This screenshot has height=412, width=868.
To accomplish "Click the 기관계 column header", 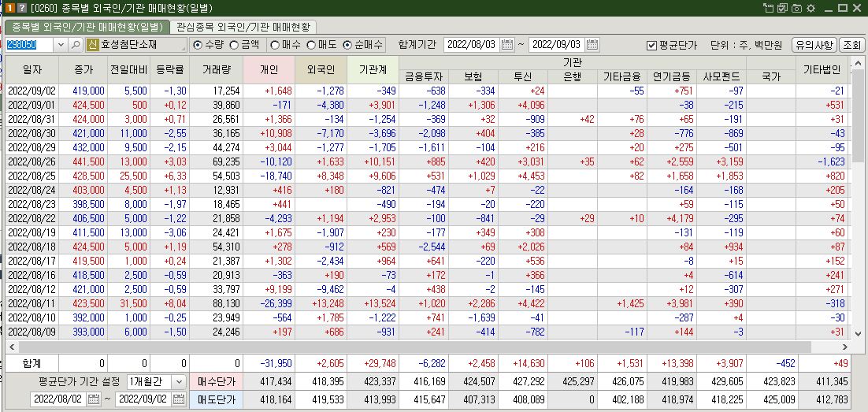I will (x=373, y=70).
